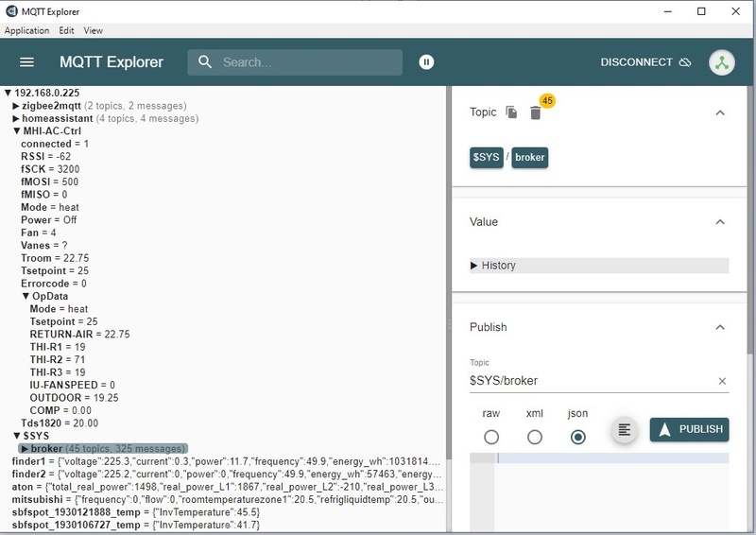Click the topic tree vertical scrollbar

tap(449, 272)
